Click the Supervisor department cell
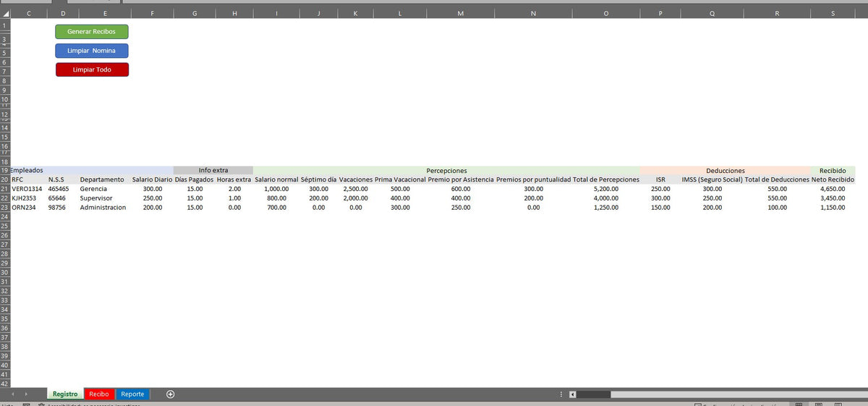 tap(105, 198)
